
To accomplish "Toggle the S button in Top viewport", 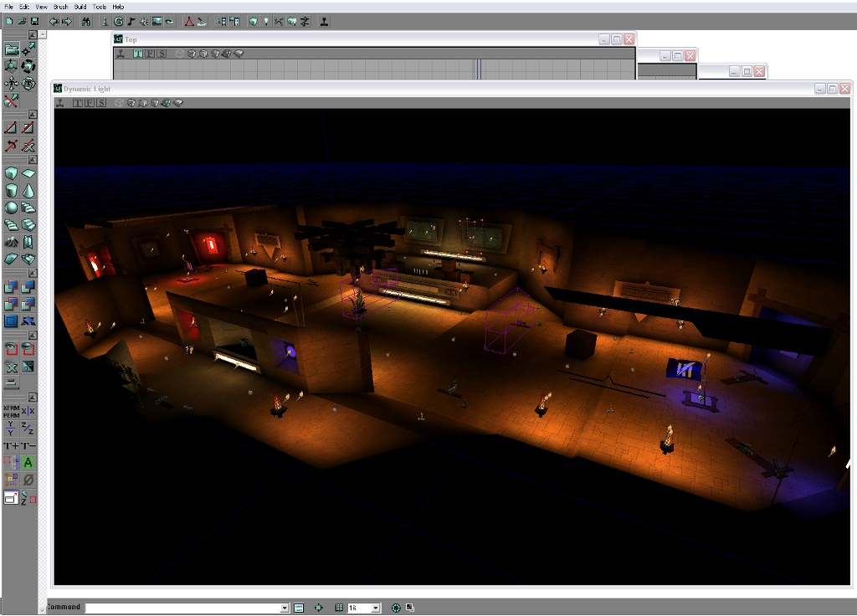I will (x=162, y=54).
